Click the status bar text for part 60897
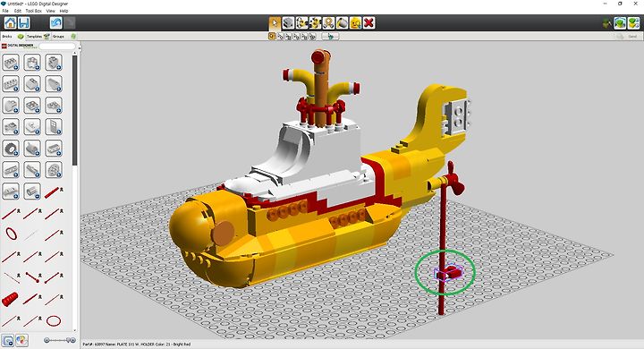The height and width of the screenshot is (349, 644). [x=136, y=344]
